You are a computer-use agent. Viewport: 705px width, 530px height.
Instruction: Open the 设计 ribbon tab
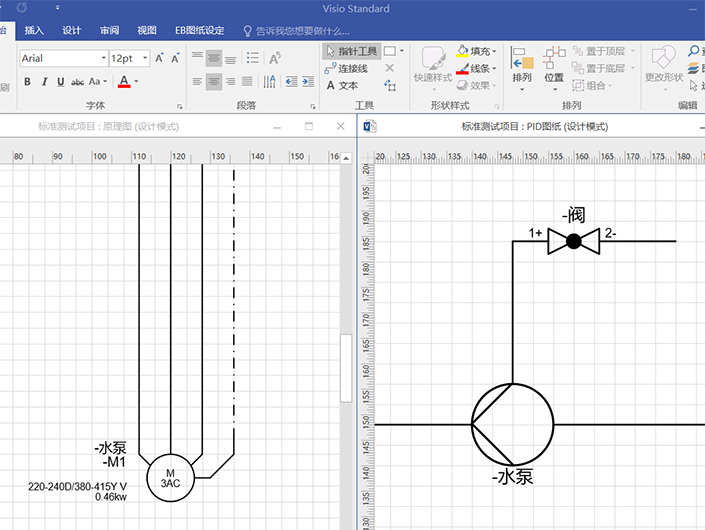point(72,30)
